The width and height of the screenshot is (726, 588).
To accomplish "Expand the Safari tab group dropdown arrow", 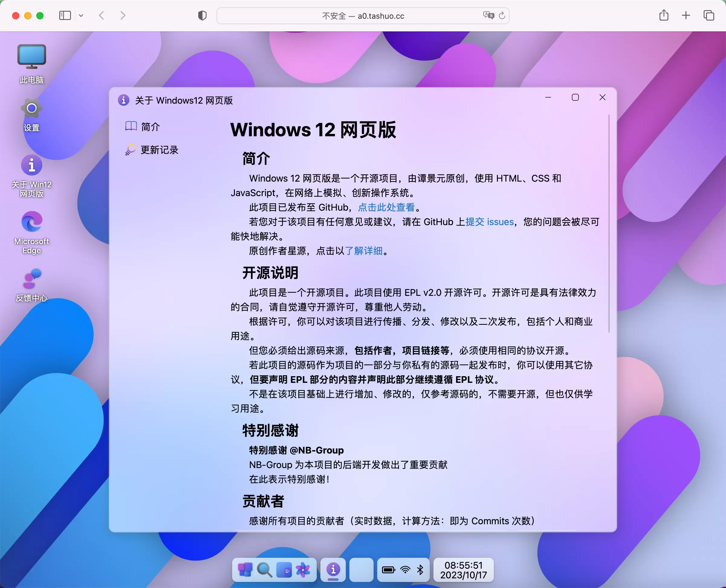I will 81,16.
